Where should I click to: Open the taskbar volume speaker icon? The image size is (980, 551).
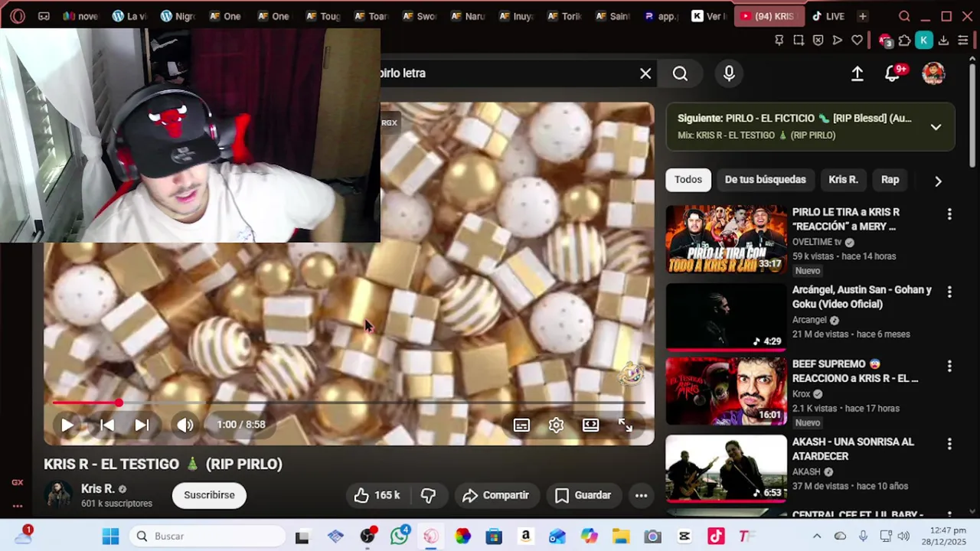pos(903,536)
